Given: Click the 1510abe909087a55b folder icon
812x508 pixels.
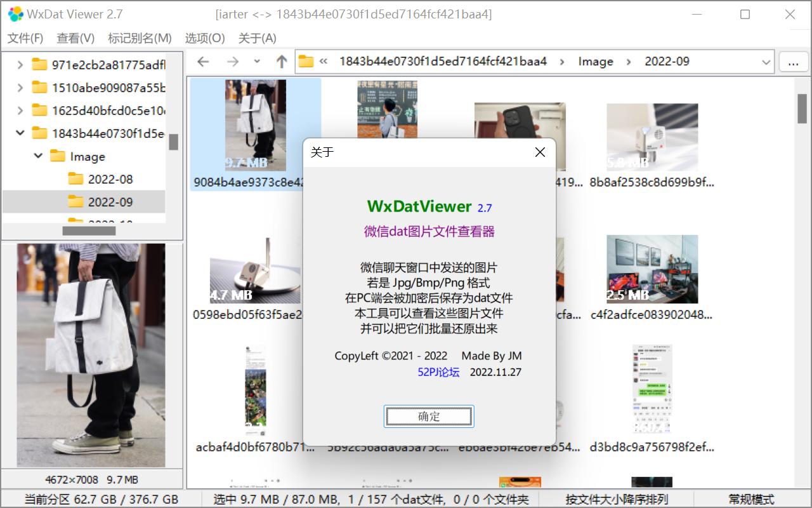Looking at the screenshot, I should tap(40, 88).
